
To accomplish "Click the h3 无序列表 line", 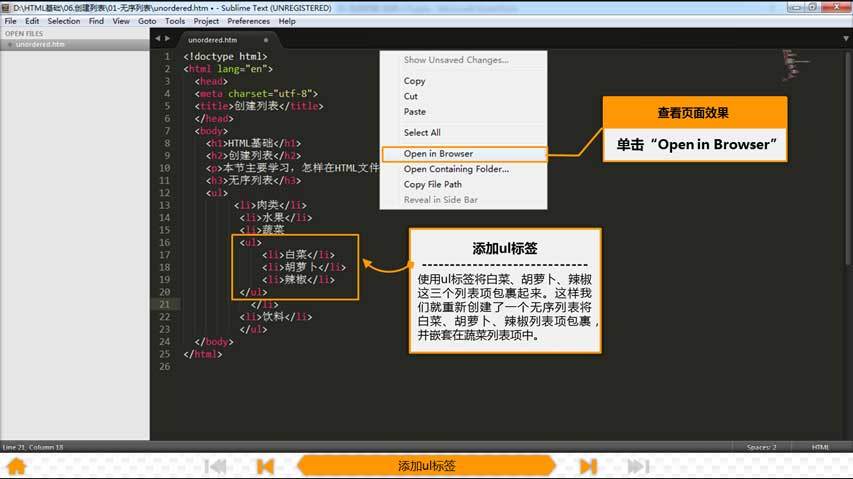I will [x=254, y=180].
